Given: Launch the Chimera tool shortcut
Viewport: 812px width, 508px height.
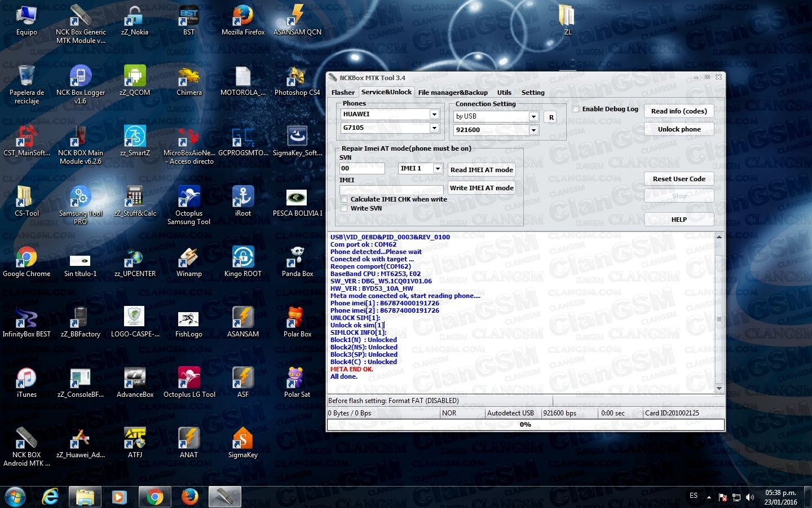Looking at the screenshot, I should tap(189, 81).
